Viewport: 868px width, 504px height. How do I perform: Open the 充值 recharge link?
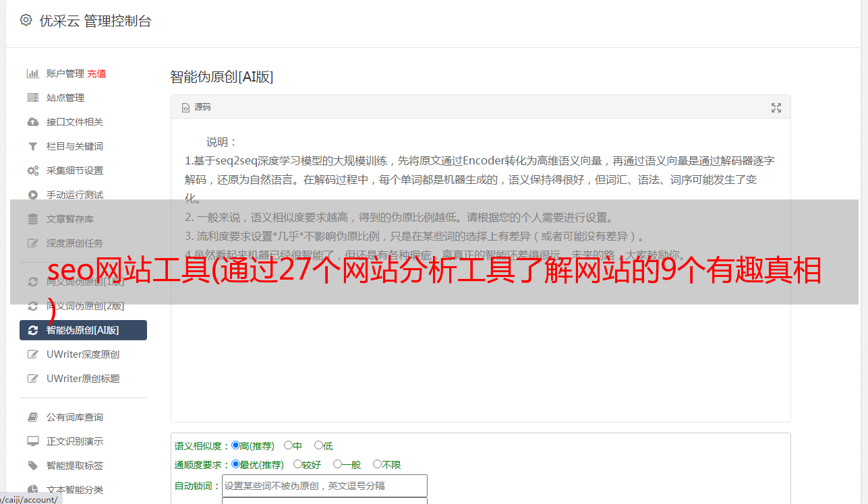96,73
